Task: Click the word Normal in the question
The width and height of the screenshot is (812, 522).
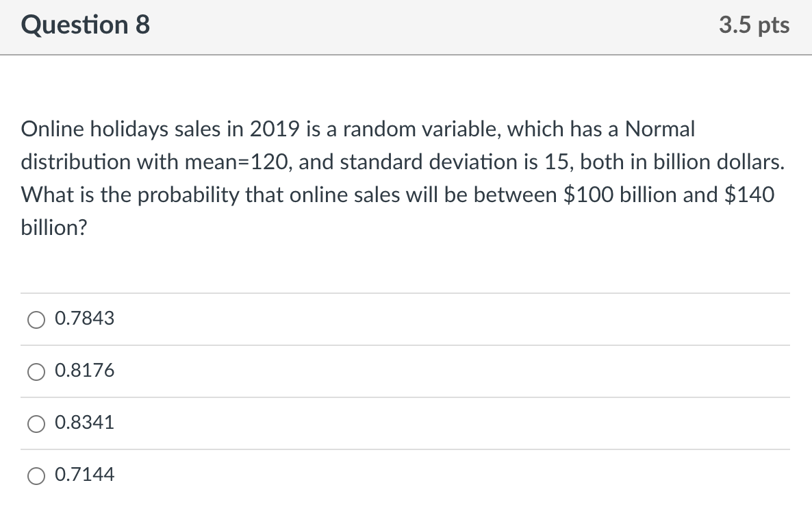Action: point(659,129)
